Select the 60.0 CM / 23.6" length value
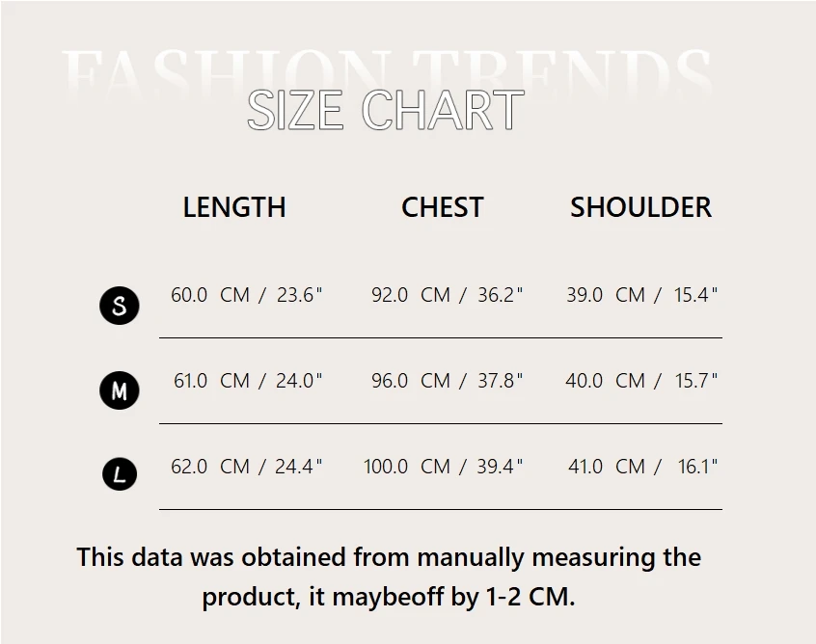Image resolution: width=816 pixels, height=644 pixels. click(x=246, y=295)
